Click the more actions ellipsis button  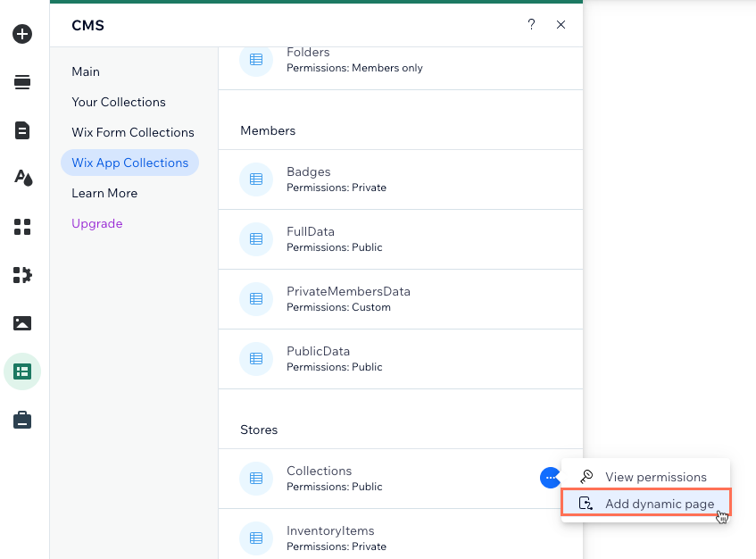tap(550, 478)
